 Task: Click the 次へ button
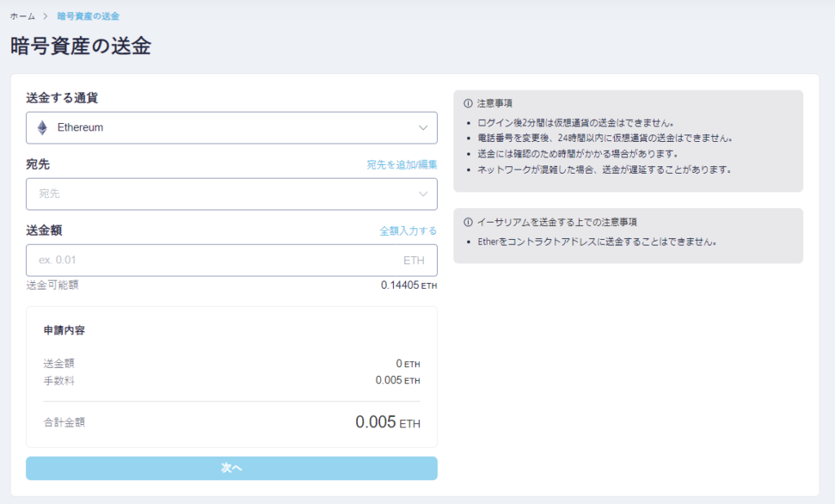coord(232,468)
